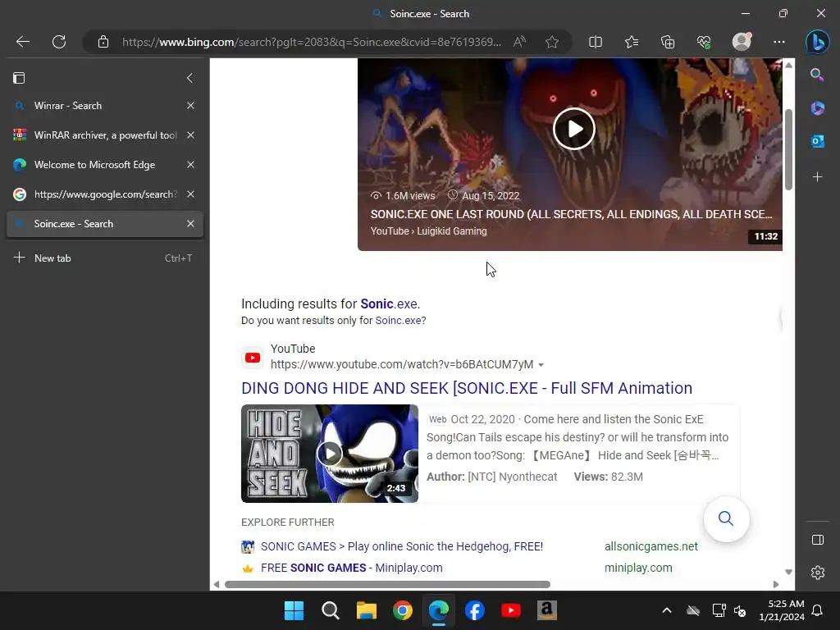The width and height of the screenshot is (840, 630).
Task: Play the Hide and Seek video thumbnail
Action: tap(330, 453)
